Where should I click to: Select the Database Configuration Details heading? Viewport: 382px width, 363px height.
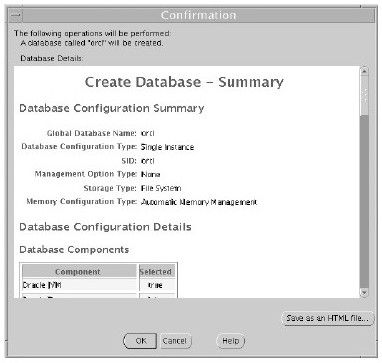pyautogui.click(x=105, y=227)
